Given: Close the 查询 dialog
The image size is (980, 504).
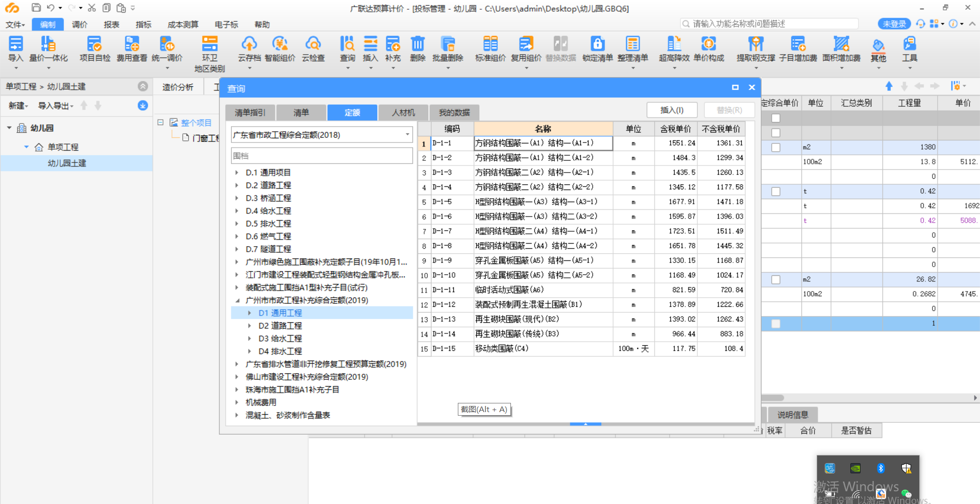Looking at the screenshot, I should pyautogui.click(x=752, y=87).
